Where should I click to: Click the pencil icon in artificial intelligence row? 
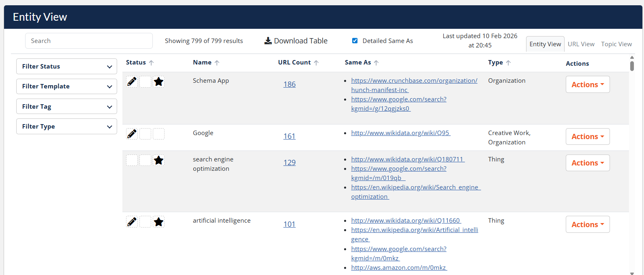[x=132, y=222]
